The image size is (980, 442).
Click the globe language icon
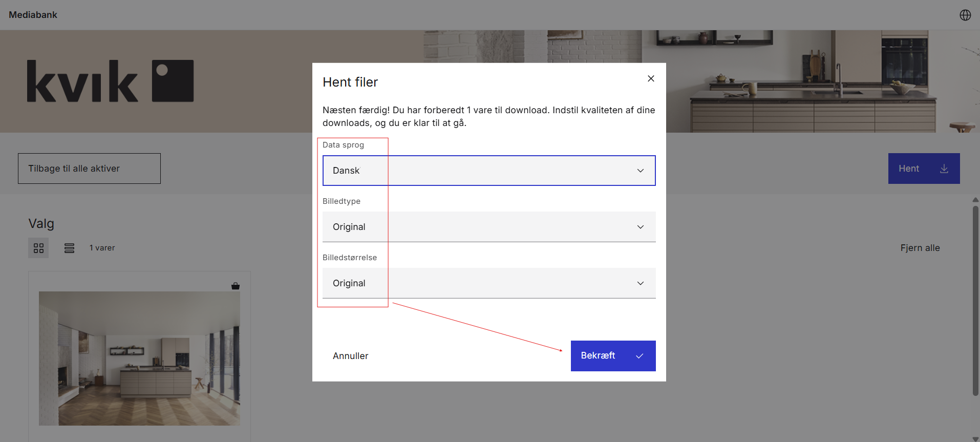tap(965, 15)
